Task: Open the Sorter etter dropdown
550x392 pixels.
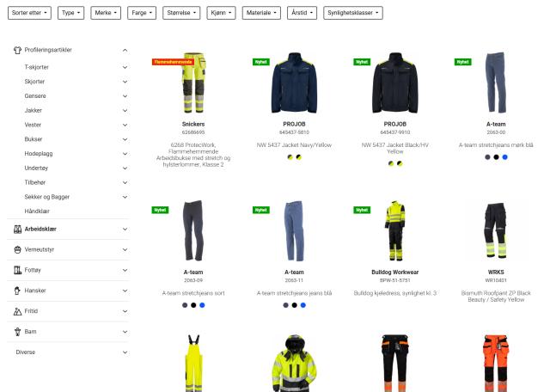Action: coord(29,13)
